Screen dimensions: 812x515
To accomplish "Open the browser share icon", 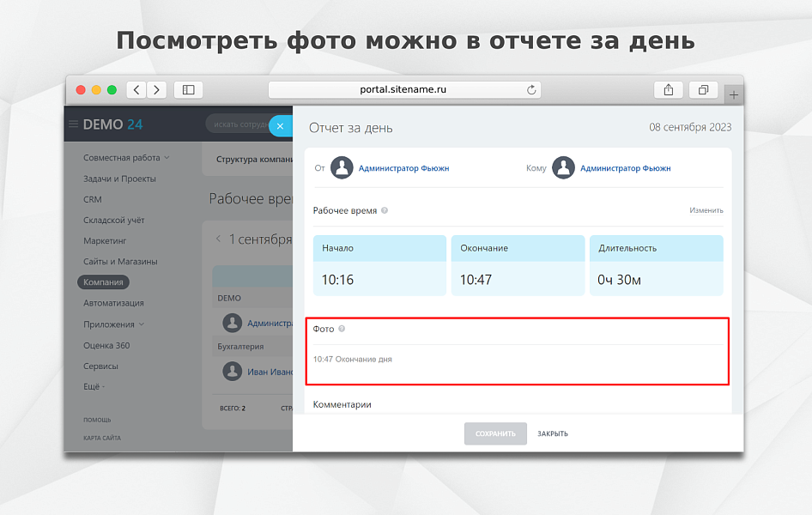I will [x=669, y=90].
